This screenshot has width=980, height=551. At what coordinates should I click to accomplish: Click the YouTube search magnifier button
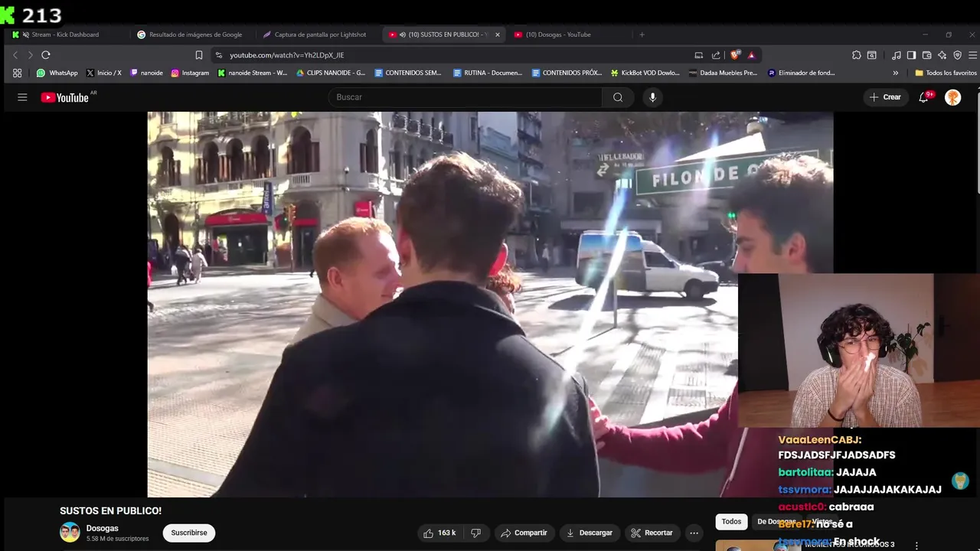(x=618, y=97)
